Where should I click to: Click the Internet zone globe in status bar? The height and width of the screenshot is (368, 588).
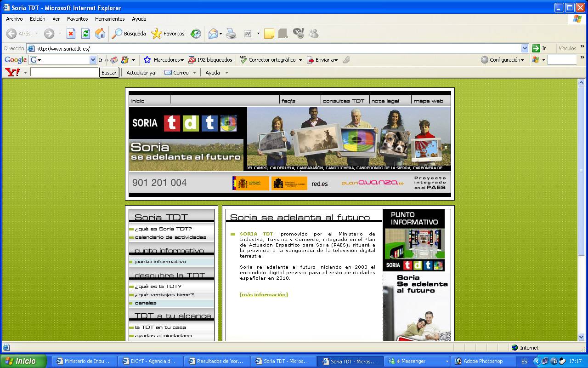[x=514, y=348]
